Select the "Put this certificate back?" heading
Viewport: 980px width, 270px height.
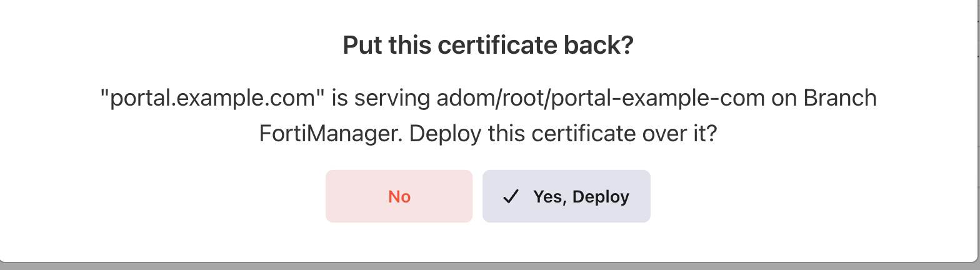[x=489, y=46]
